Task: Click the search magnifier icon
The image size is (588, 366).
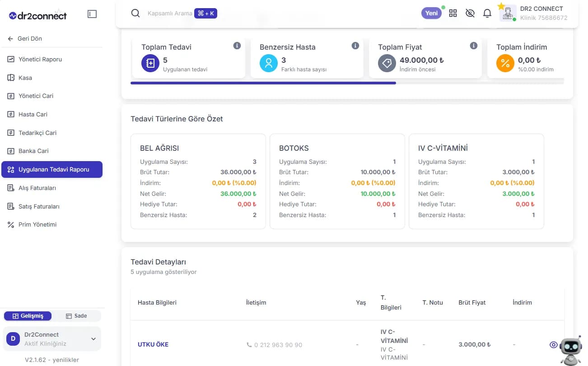Action: (135, 13)
